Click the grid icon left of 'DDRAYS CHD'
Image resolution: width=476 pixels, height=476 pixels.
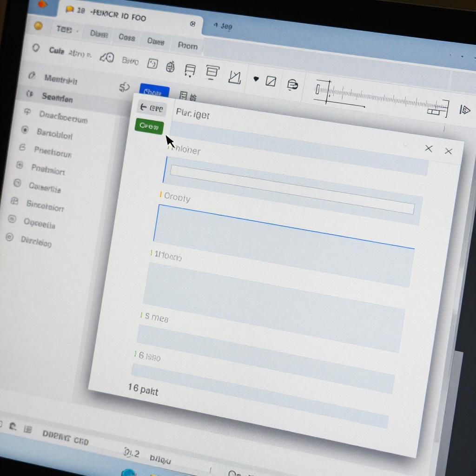point(27,429)
